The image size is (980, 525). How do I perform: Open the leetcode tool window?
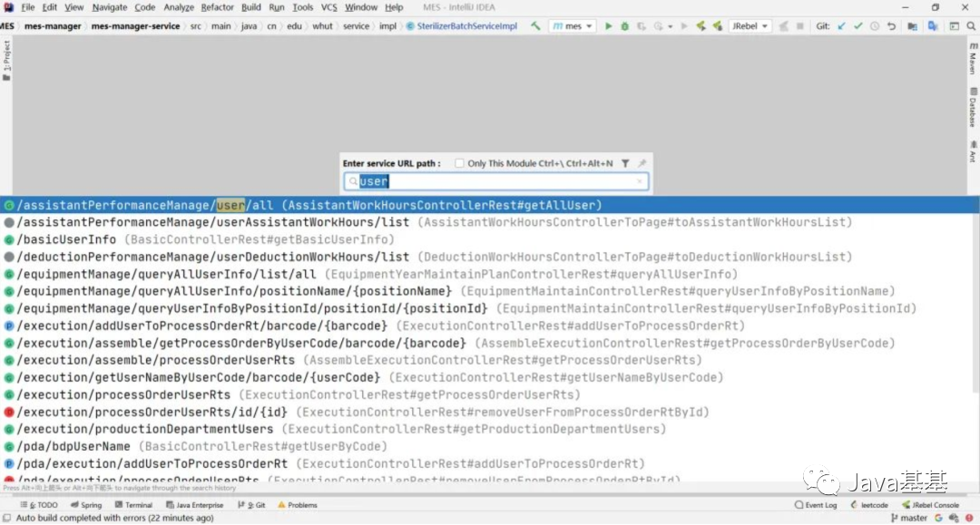(869, 505)
